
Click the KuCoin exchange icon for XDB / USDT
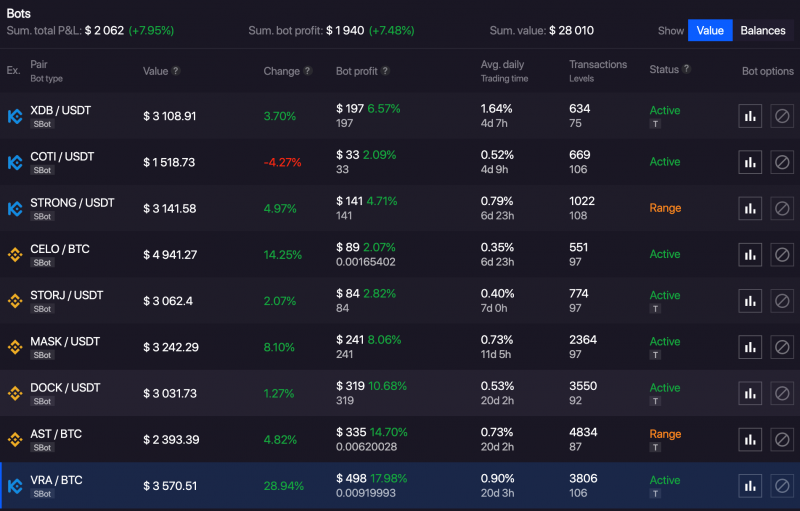click(15, 116)
